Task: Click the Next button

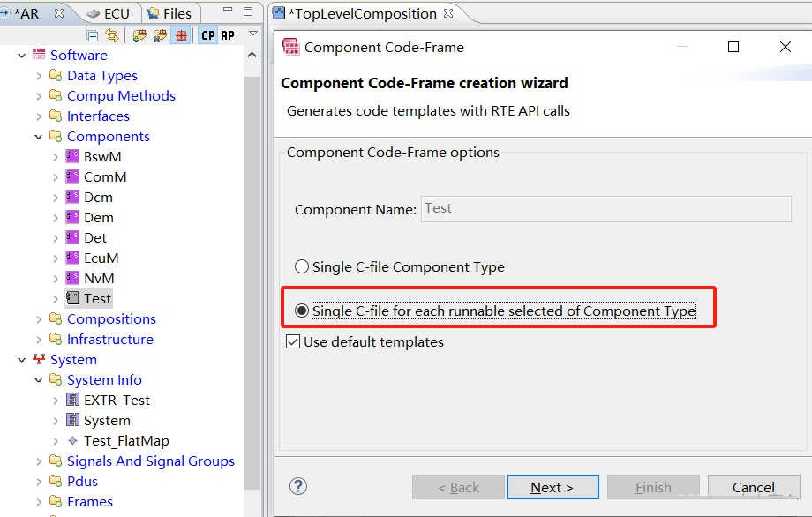Action: coord(553,487)
